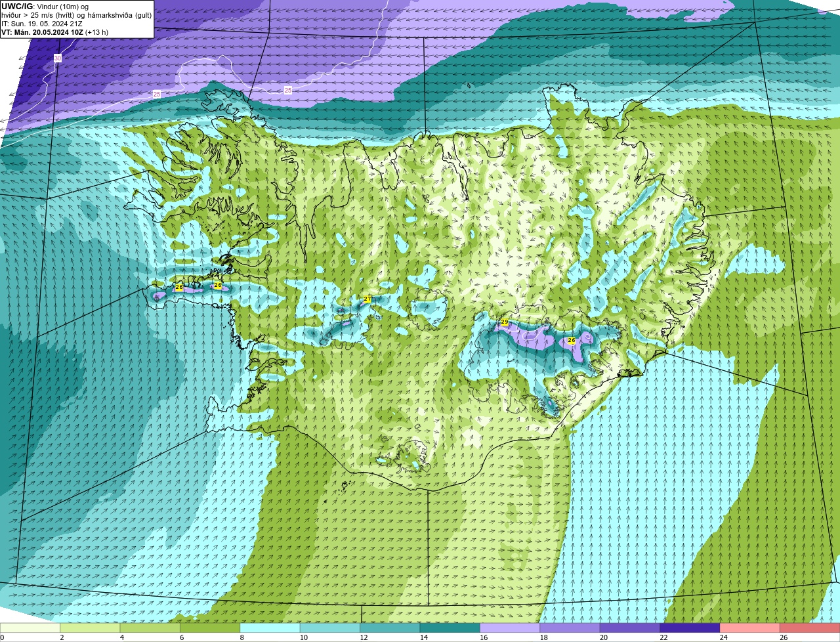The width and height of the screenshot is (840, 642).
Task: Click the white 30 gust contour label
Action: pyautogui.click(x=58, y=58)
